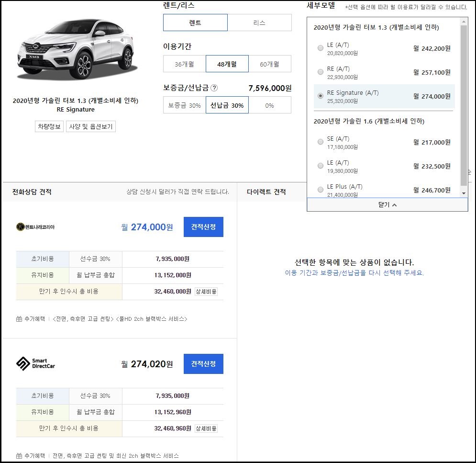476x463 pixels.
Task: Click the 전화상담 견적 heading
Action: click(x=32, y=192)
